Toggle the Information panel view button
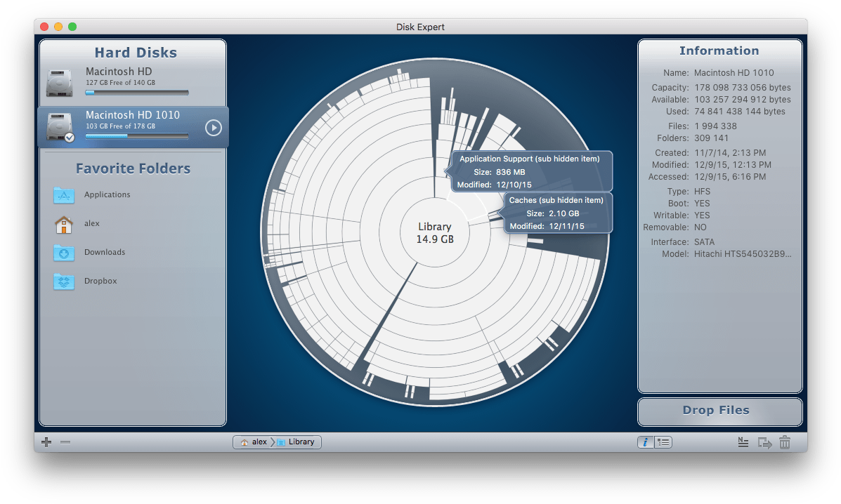 (646, 442)
